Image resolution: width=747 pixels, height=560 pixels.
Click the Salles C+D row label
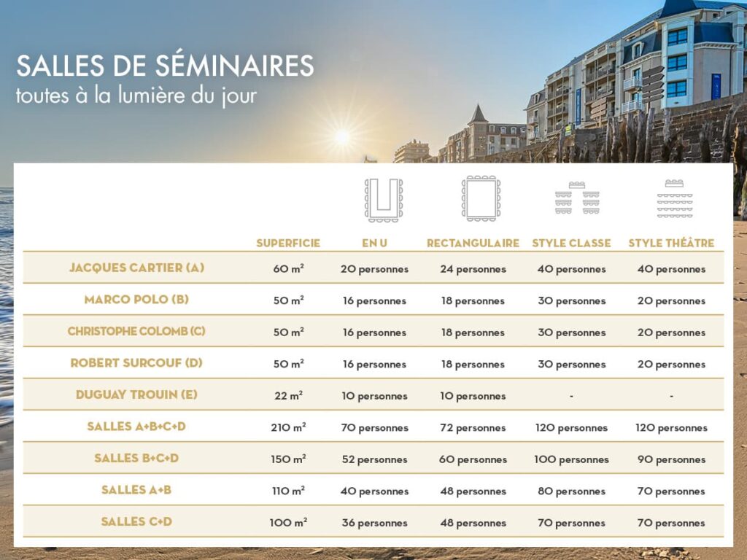(136, 522)
